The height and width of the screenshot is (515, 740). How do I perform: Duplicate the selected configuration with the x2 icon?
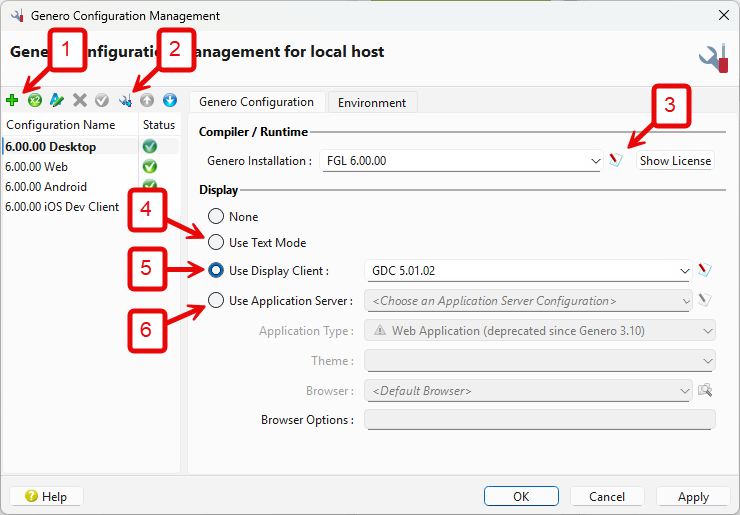coord(34,100)
